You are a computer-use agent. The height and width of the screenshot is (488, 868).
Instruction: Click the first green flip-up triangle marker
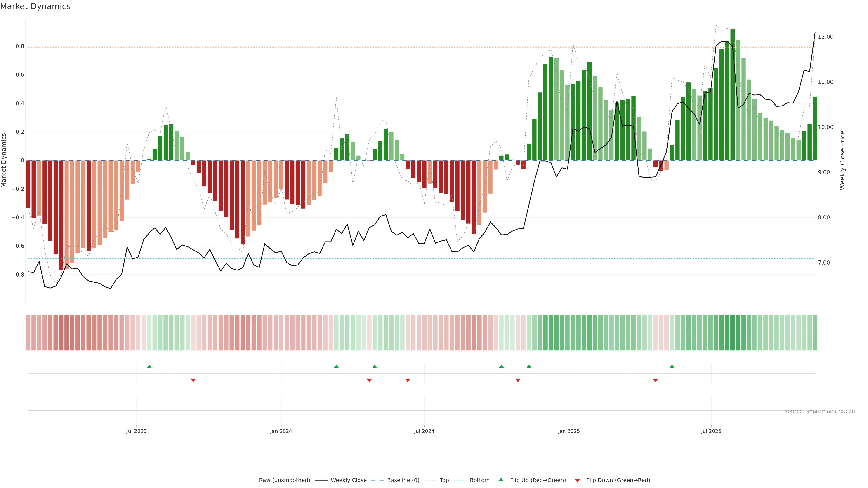[x=149, y=366]
